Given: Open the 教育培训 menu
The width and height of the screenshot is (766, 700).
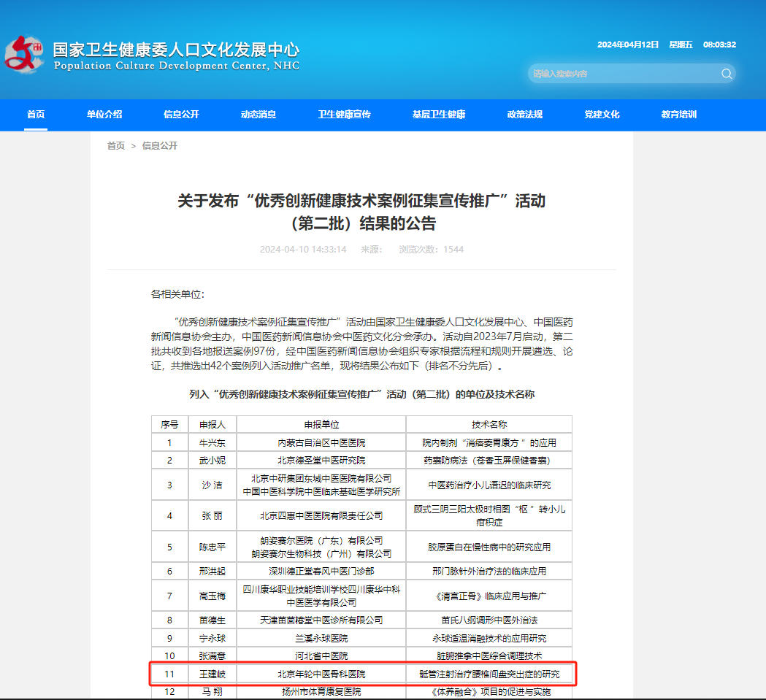Looking at the screenshot, I should click(x=679, y=115).
